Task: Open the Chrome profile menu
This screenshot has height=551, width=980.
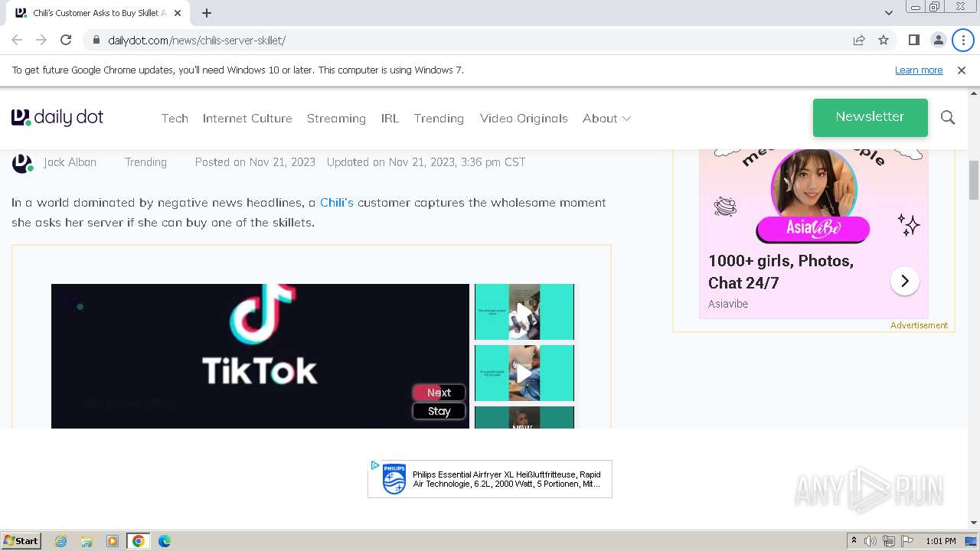Action: (938, 40)
